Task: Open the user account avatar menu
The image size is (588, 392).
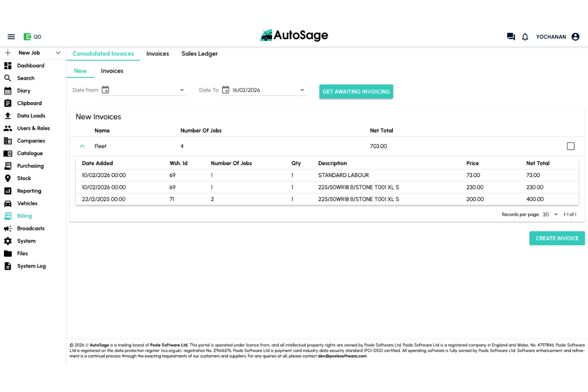Action: [575, 36]
